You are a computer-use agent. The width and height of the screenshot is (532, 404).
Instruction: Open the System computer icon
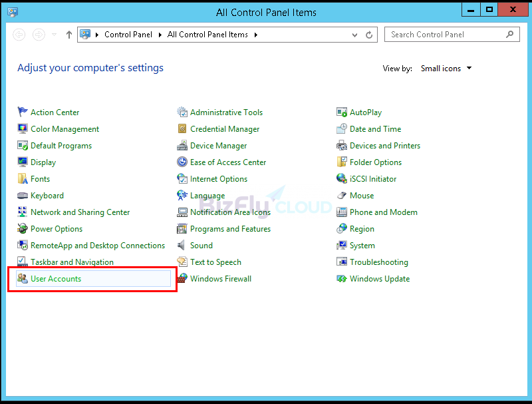click(x=342, y=245)
